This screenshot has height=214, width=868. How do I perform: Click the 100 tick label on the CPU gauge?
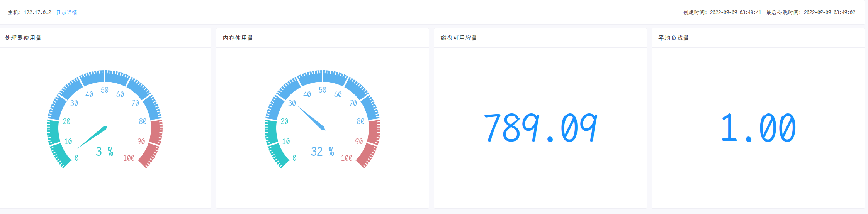pos(129,158)
